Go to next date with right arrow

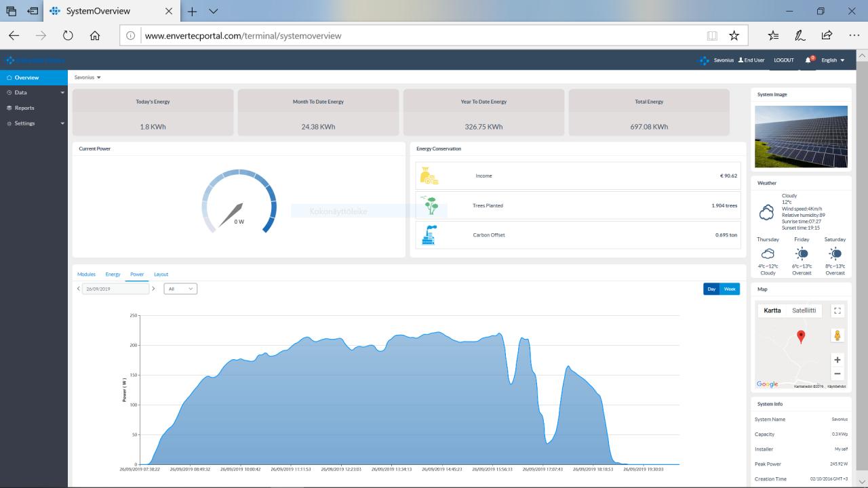[153, 289]
